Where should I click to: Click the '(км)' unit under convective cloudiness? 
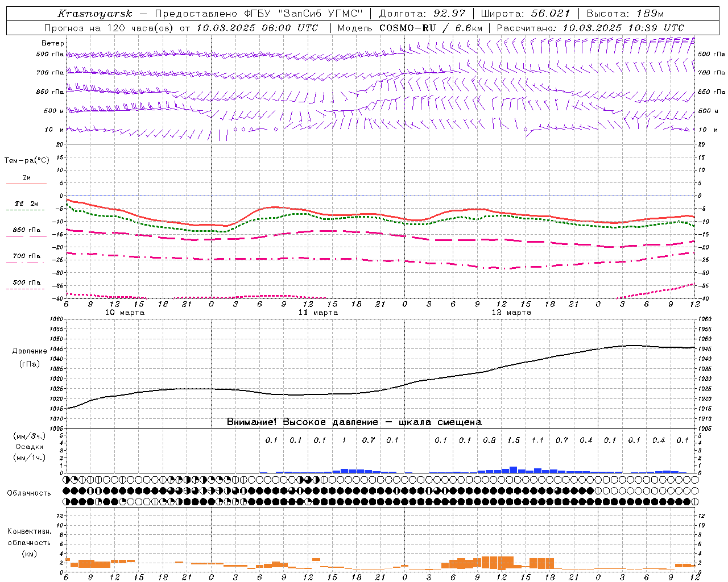30,554
